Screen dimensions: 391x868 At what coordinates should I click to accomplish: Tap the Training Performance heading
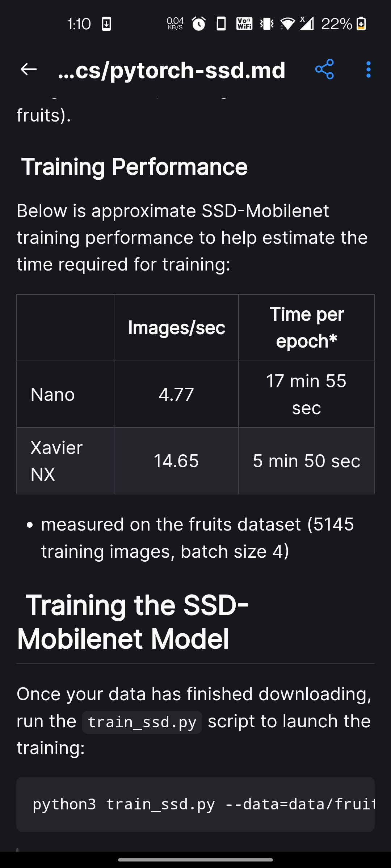click(135, 166)
